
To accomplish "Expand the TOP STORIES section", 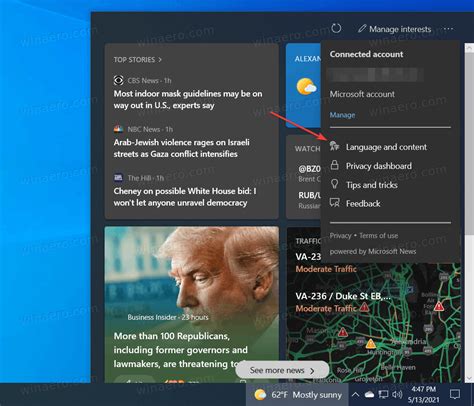I will point(137,60).
